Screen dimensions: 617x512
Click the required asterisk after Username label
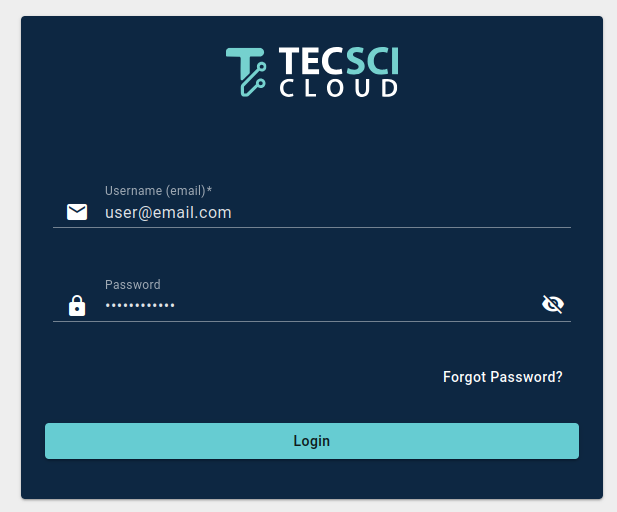pos(209,190)
